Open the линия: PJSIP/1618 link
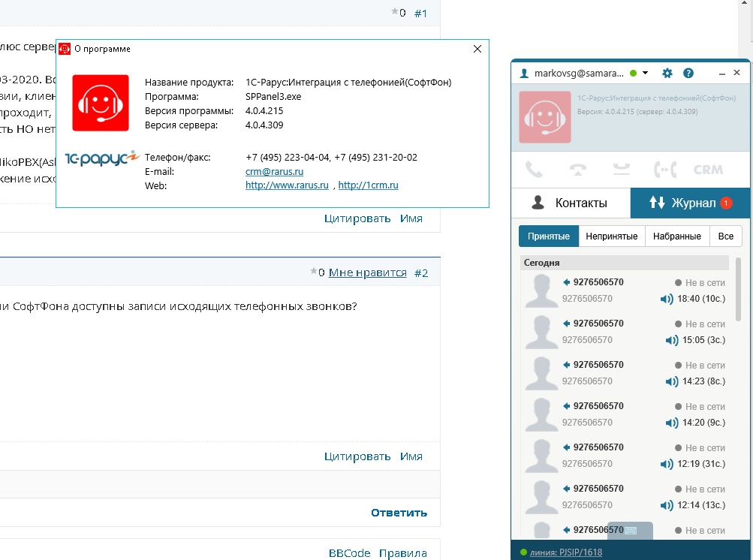Viewport: 753px width, 560px height. tap(566, 552)
